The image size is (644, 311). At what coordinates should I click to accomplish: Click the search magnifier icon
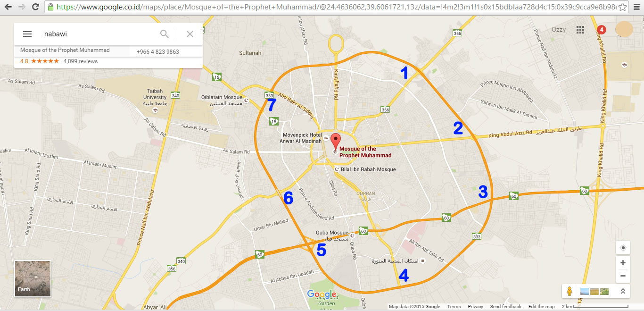tap(165, 34)
